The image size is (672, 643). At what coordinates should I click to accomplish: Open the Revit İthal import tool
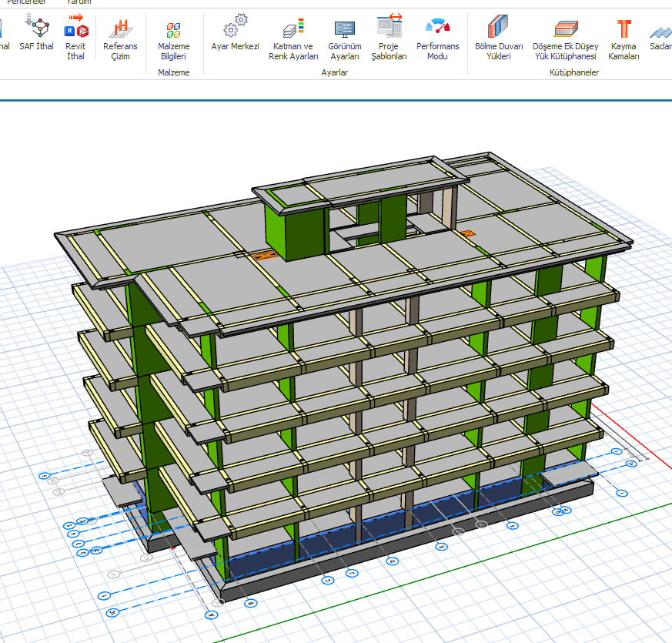[76, 28]
